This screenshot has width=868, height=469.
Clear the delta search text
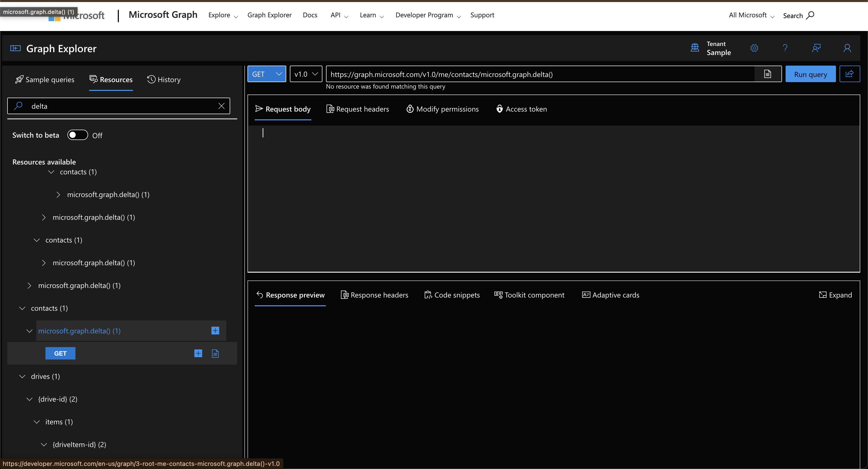tap(221, 106)
